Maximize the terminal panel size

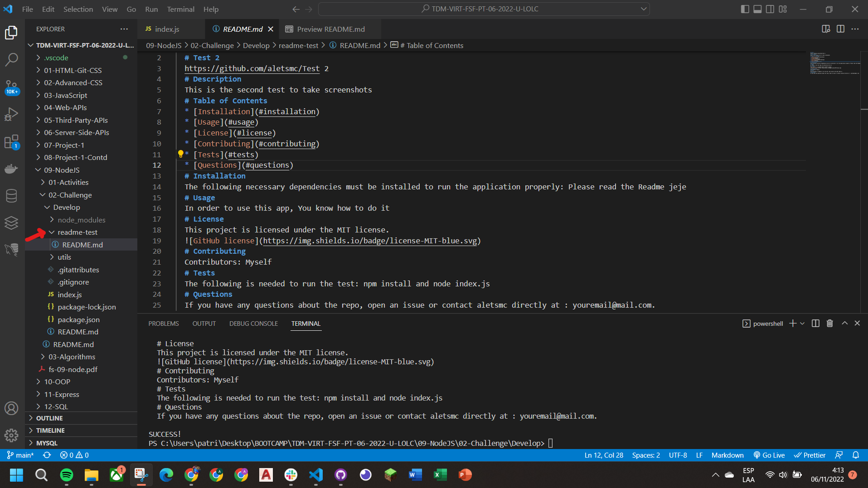pyautogui.click(x=844, y=324)
